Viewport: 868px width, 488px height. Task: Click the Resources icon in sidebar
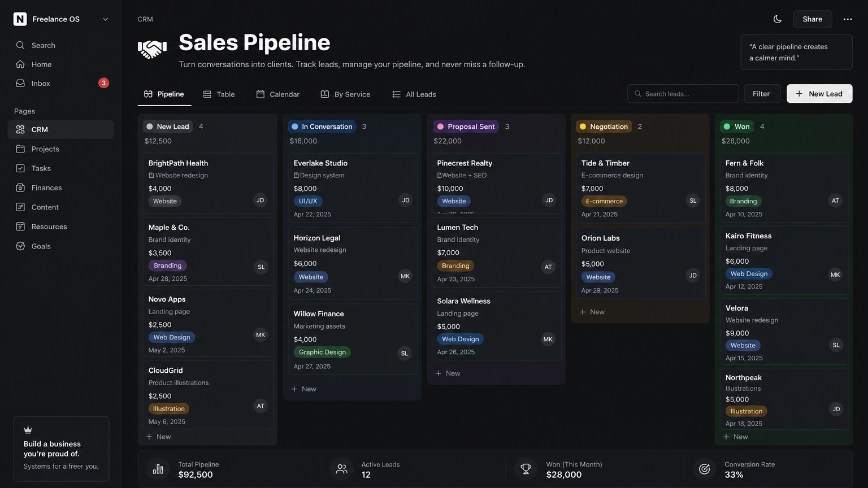click(x=20, y=226)
